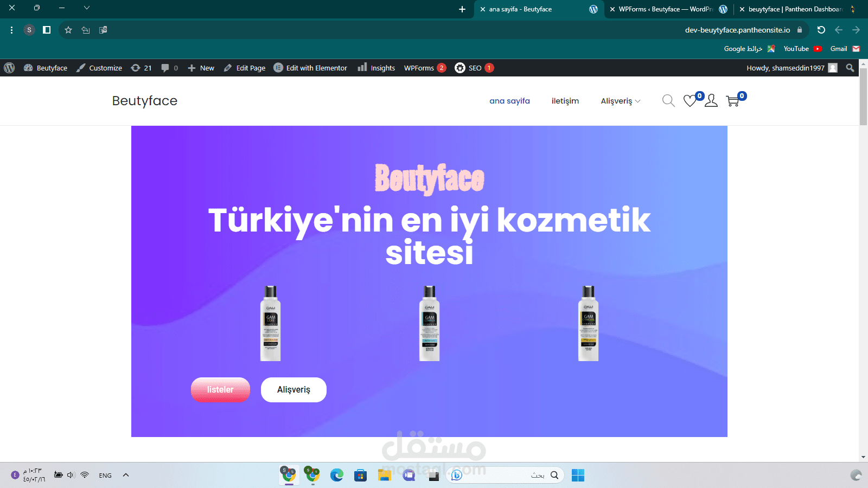868x488 pixels.
Task: Open Customize in the admin bar
Action: pos(99,68)
